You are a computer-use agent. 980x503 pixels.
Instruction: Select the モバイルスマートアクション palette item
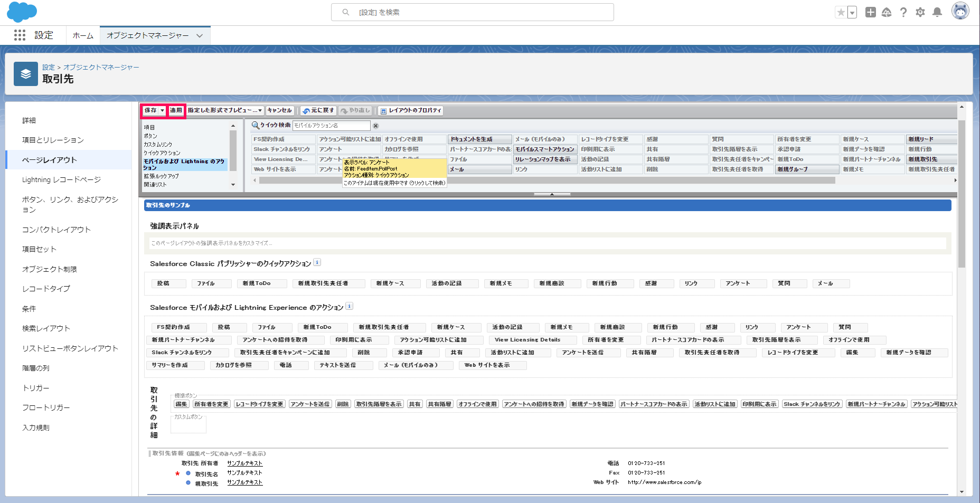point(545,149)
